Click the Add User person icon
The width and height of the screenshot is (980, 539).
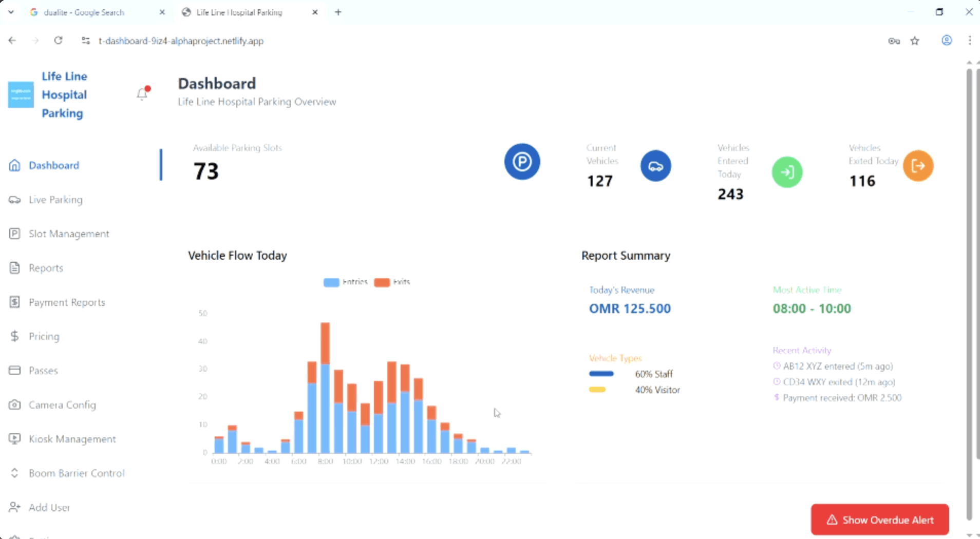(15, 507)
